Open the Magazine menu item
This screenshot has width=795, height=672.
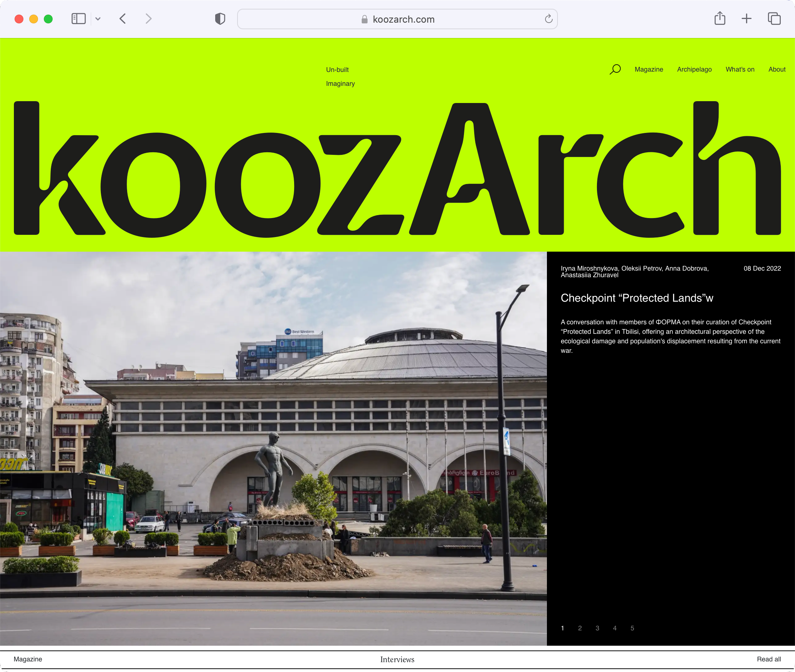point(648,69)
